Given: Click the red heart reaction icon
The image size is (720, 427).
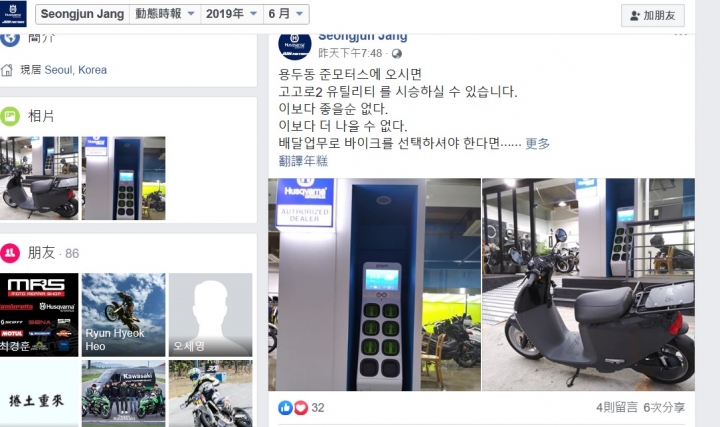Looking at the screenshot, I should 301,408.
